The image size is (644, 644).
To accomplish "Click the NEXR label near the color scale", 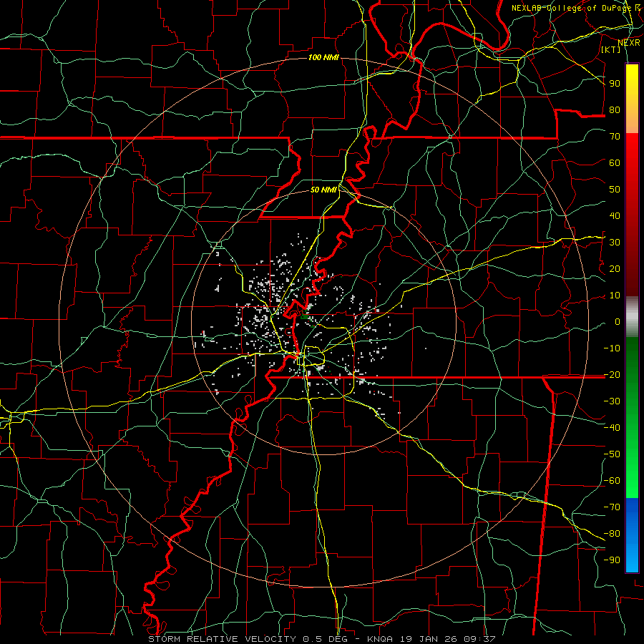I will [x=628, y=43].
